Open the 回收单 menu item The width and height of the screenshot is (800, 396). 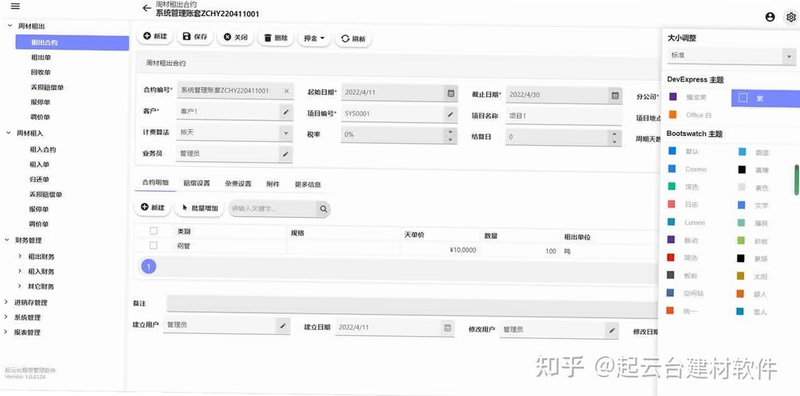click(x=40, y=72)
